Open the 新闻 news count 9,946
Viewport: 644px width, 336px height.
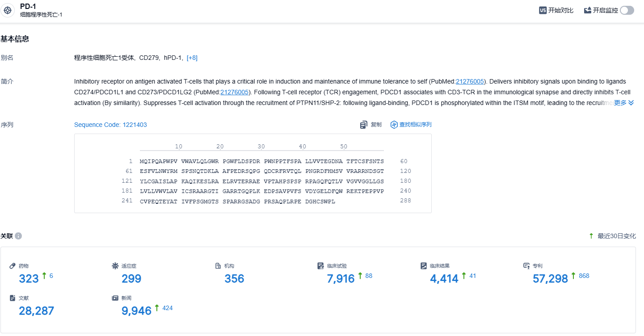coord(136,311)
